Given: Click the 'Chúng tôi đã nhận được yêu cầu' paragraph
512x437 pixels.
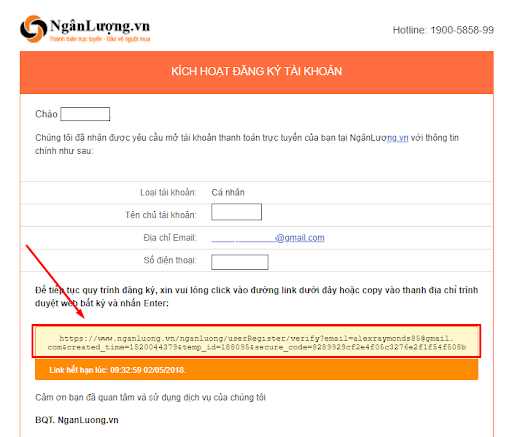Looking at the screenshot, I should click(247, 144).
